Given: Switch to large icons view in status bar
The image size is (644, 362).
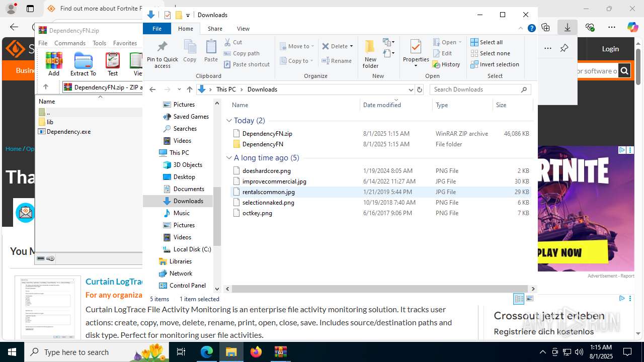Looking at the screenshot, I should tap(529, 299).
